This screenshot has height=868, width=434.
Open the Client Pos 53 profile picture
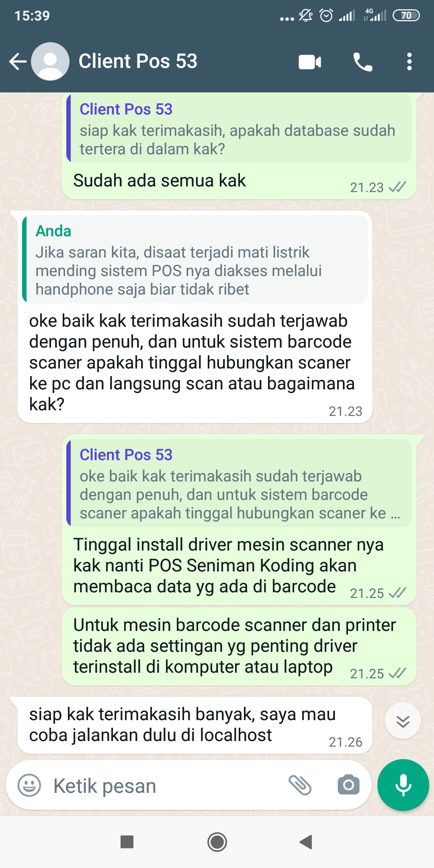pyautogui.click(x=50, y=61)
